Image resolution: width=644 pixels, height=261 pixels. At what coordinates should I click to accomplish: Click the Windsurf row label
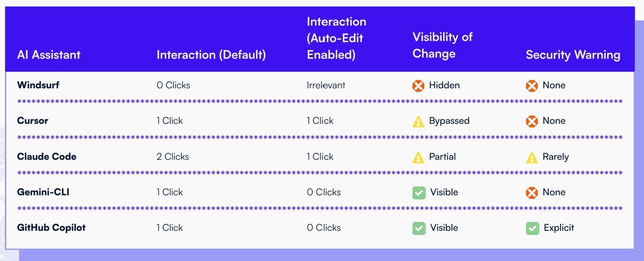(37, 85)
